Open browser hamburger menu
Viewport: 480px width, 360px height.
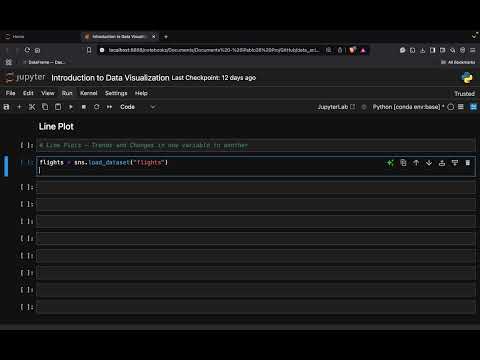pos(473,50)
